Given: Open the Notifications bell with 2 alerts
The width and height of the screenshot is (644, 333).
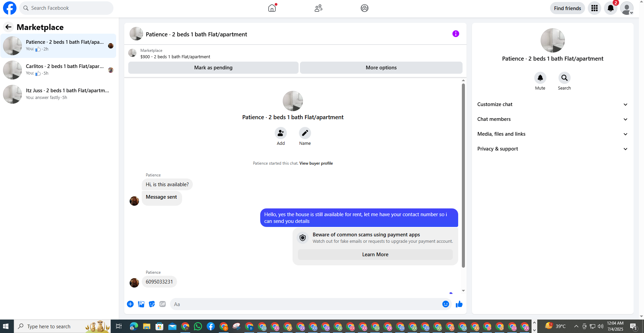Looking at the screenshot, I should click(x=611, y=8).
